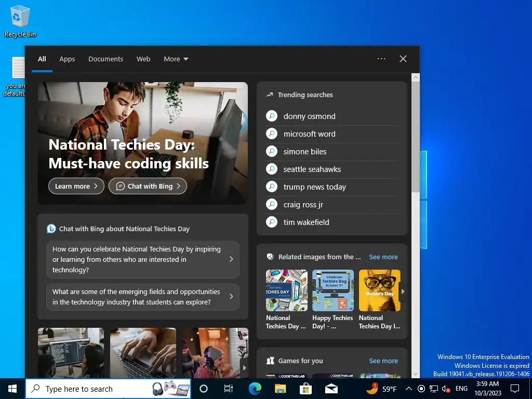
Task: Click the scrollbar down arrow
Action: [415, 374]
